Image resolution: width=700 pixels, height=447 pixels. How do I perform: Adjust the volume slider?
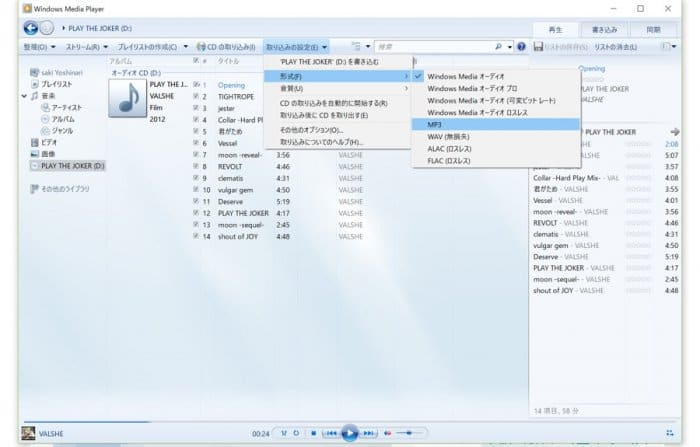[409, 433]
